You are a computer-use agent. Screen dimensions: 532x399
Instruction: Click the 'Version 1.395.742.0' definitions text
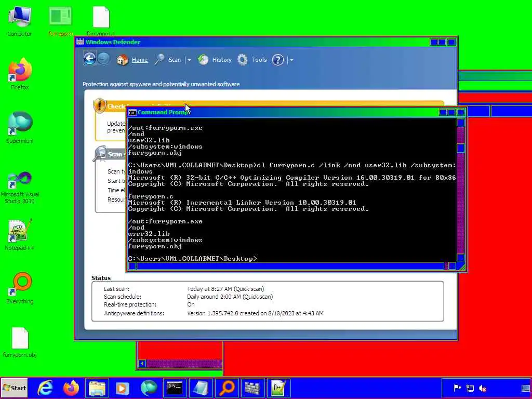pos(255,313)
